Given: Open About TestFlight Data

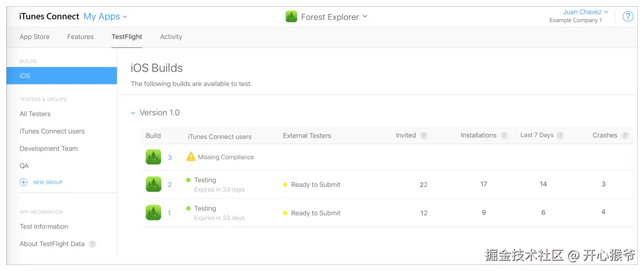Looking at the screenshot, I should pos(52,244).
